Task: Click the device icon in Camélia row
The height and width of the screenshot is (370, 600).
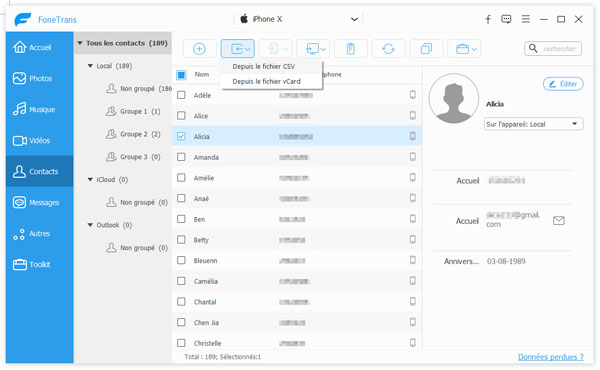Action: 412,281
